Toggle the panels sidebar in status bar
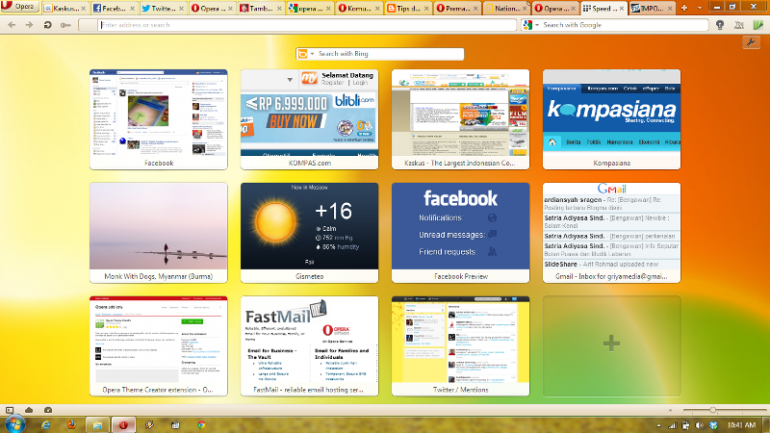 coord(9,410)
